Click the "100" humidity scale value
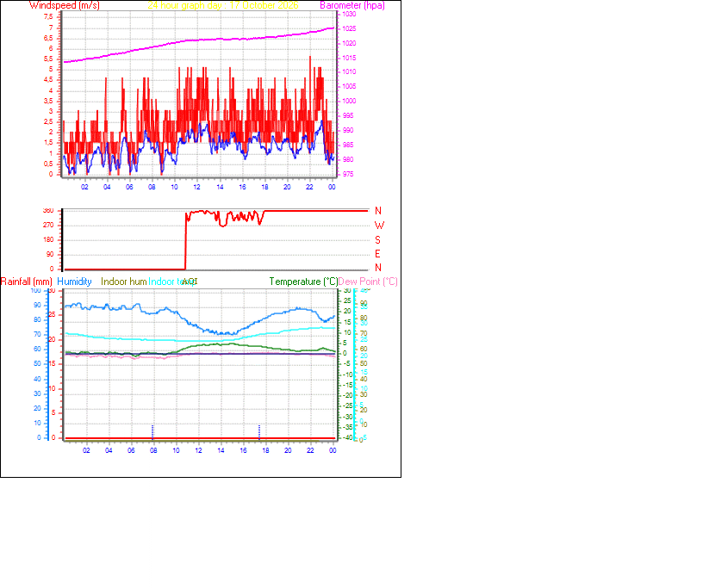Image resolution: width=703 pixels, height=588 pixels. click(x=35, y=290)
